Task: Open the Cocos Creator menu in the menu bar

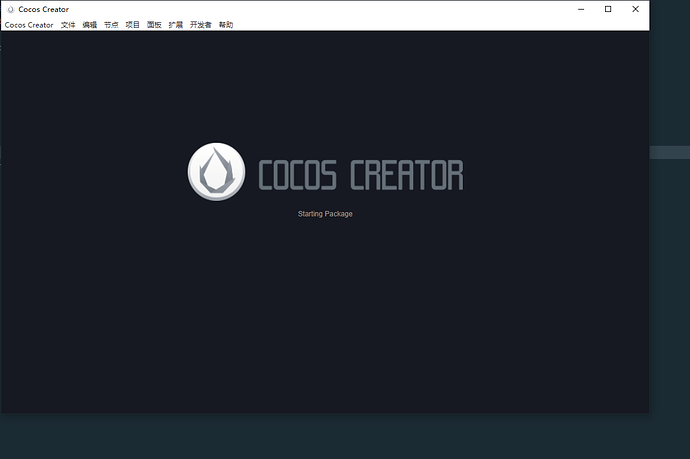Action: (29, 25)
